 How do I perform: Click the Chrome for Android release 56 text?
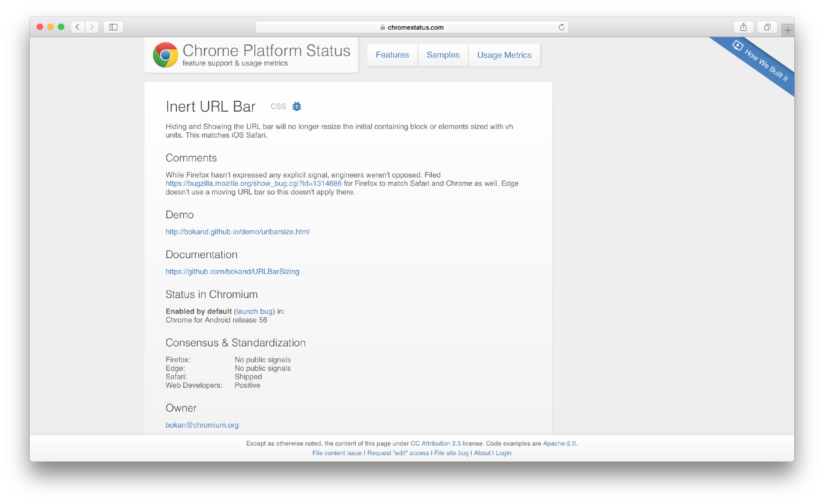[216, 320]
